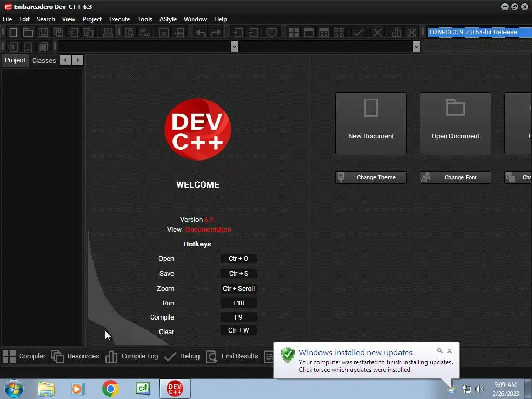Screen dimensions: 532x399
Task: Click the X Stop Execution toolbar icon
Action: tap(377, 33)
